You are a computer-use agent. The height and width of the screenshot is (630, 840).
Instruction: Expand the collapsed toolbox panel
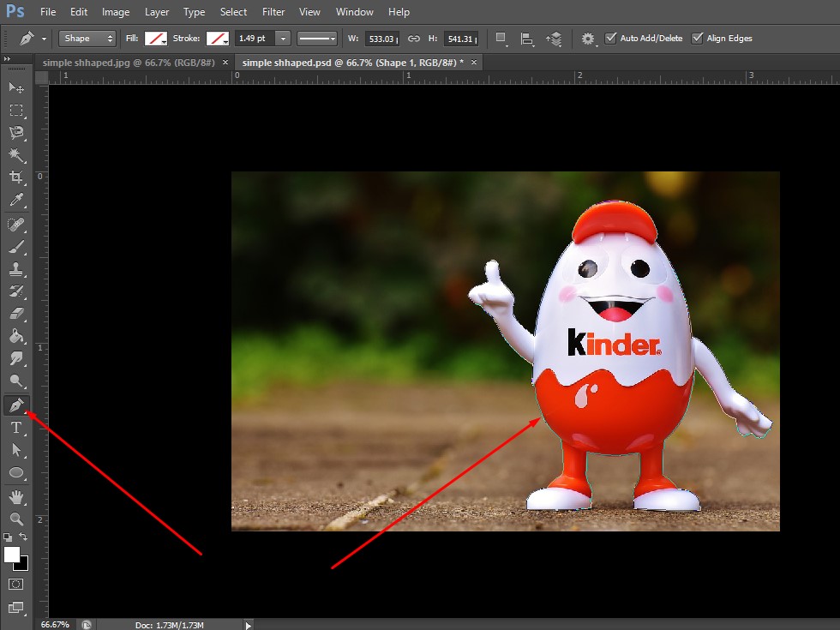tap(7, 58)
